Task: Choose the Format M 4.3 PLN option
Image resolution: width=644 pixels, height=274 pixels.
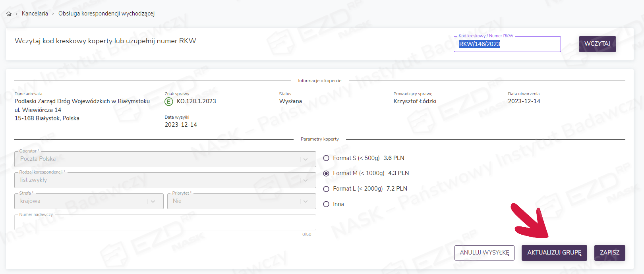Action: (x=326, y=174)
